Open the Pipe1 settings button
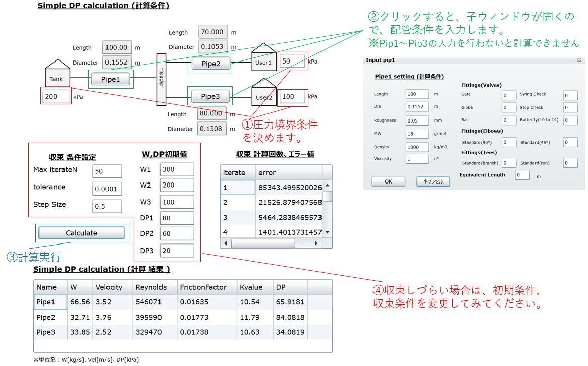588x366 pixels. [111, 79]
